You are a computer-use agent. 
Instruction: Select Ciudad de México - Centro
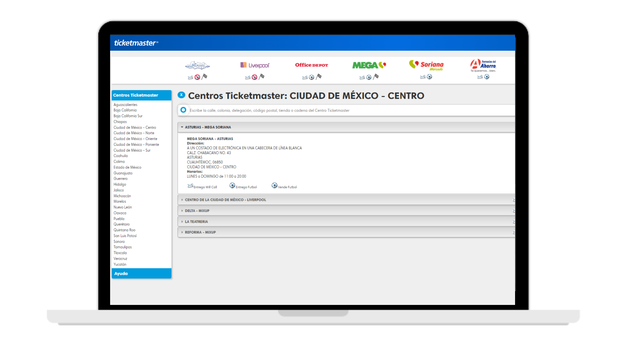coord(135,128)
